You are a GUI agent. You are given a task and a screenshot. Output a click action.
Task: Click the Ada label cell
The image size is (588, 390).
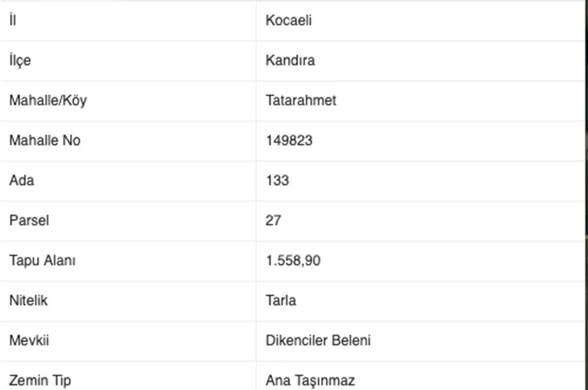[22, 180]
